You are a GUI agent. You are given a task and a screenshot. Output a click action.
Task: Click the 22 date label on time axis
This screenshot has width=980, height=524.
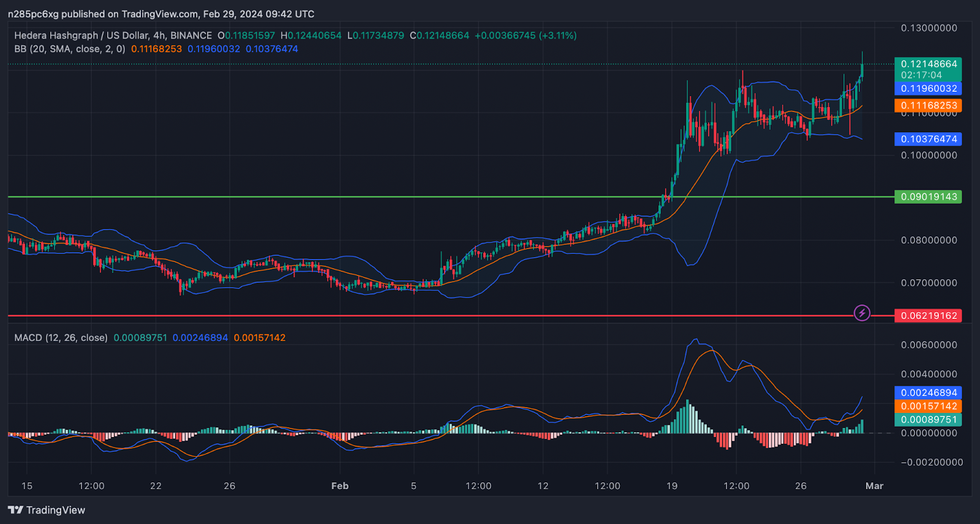tap(156, 485)
